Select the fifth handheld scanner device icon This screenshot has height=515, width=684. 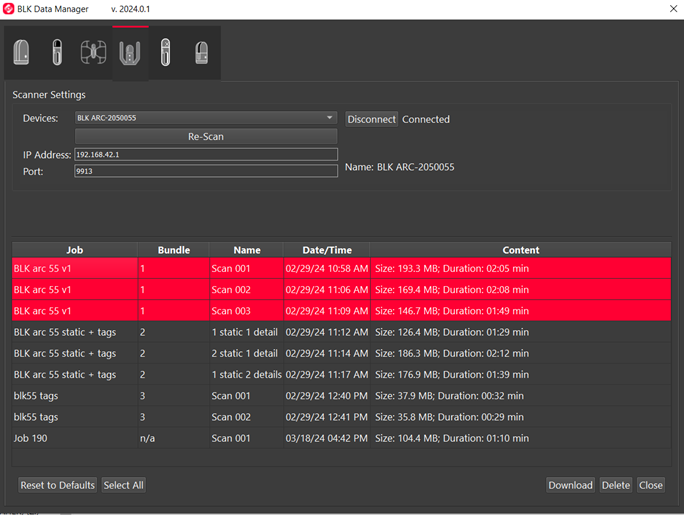tap(165, 52)
